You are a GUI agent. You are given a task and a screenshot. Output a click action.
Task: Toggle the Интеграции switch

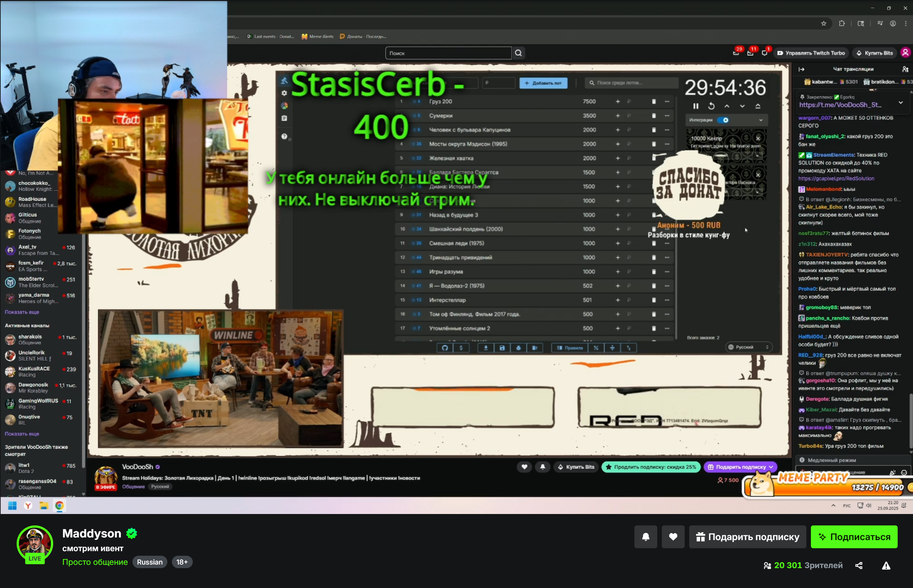point(723,120)
